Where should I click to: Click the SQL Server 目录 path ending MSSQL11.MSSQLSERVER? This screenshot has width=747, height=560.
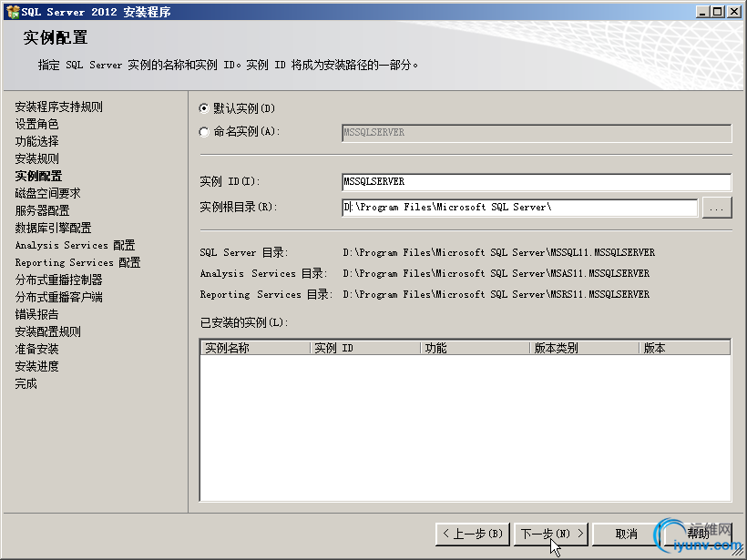point(499,252)
